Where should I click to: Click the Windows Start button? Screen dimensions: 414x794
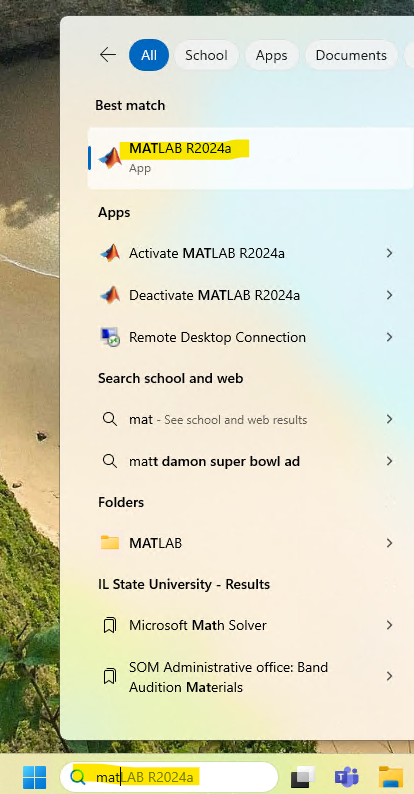pyautogui.click(x=34, y=777)
